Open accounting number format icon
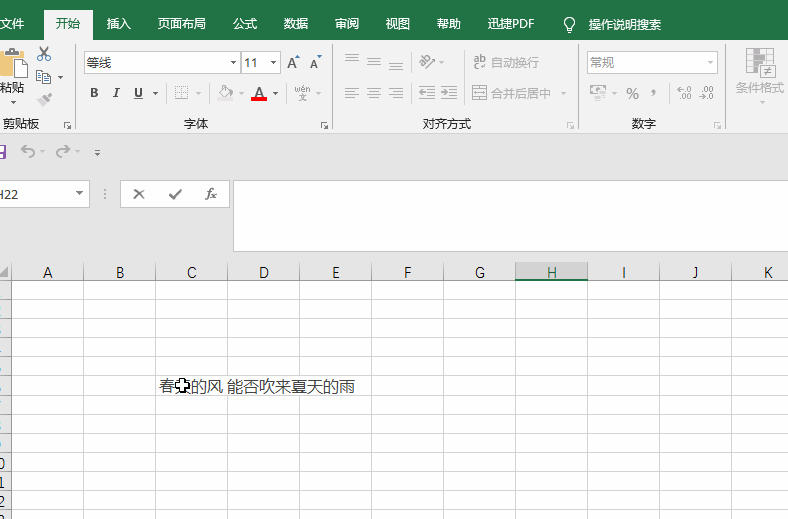Image resolution: width=788 pixels, height=519 pixels. [x=598, y=93]
